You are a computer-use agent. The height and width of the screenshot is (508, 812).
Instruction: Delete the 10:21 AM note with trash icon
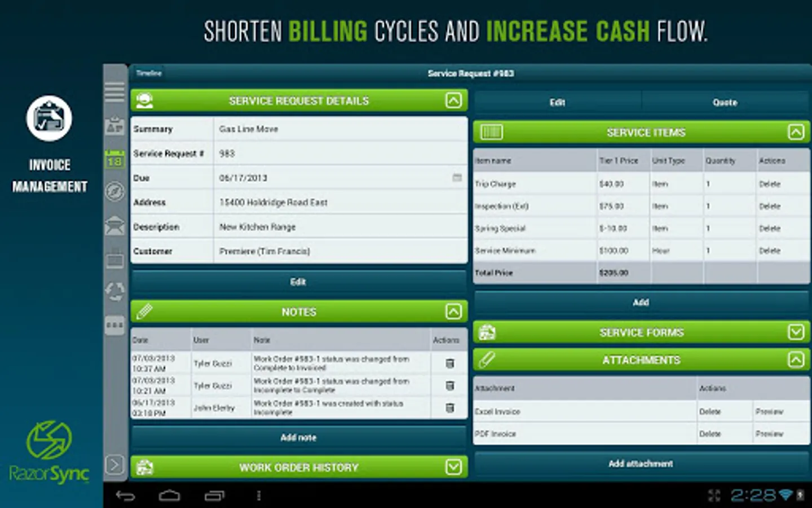(449, 386)
